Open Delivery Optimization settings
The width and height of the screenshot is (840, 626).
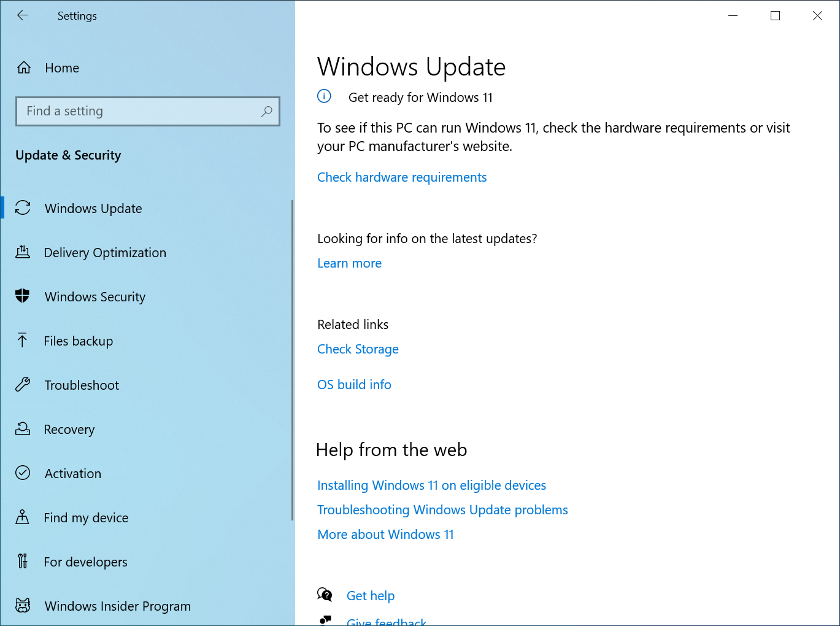147,252
